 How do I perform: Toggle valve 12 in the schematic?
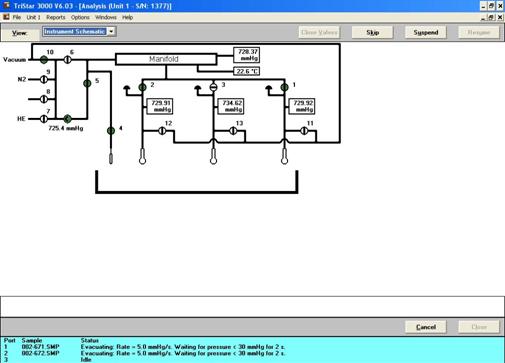pos(162,131)
